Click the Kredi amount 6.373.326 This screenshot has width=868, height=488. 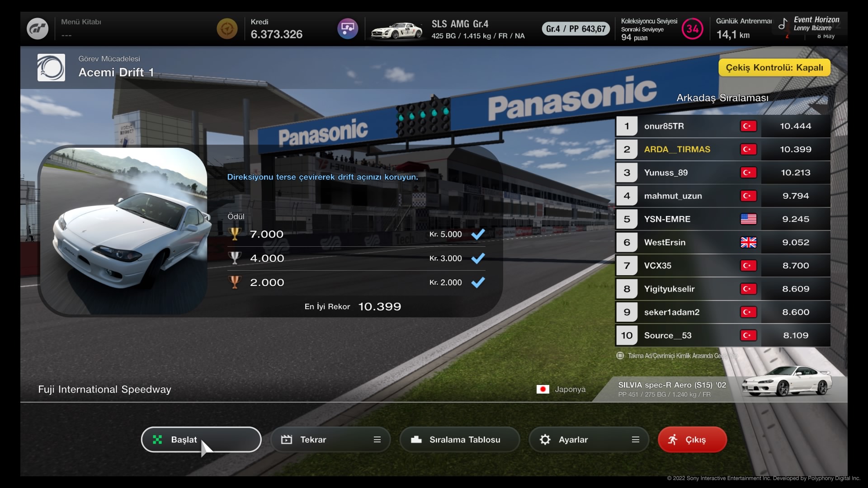(x=276, y=34)
